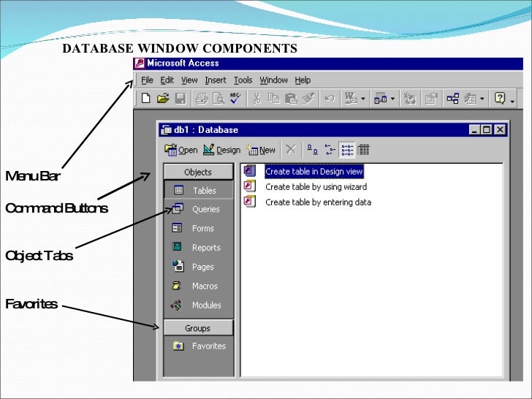Open the Insert menu
532x399 pixels.
point(216,80)
